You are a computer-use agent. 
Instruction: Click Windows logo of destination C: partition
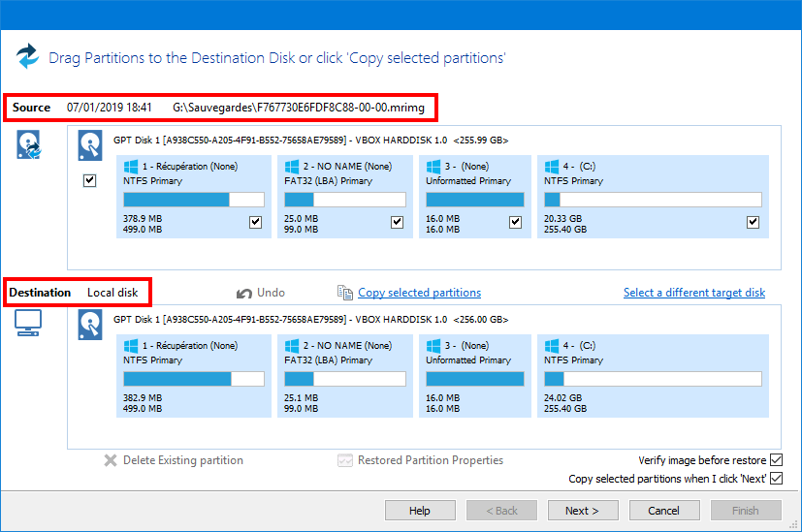pos(552,346)
